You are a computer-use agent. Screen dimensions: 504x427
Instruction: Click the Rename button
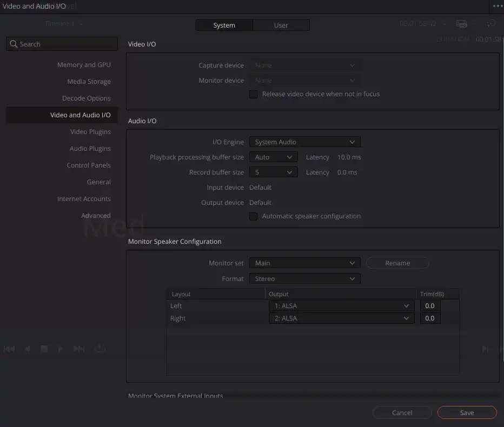(397, 263)
